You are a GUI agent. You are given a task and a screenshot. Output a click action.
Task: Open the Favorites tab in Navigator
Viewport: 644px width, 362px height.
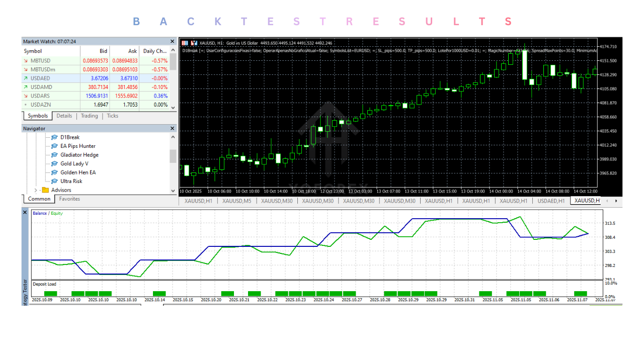click(x=69, y=199)
